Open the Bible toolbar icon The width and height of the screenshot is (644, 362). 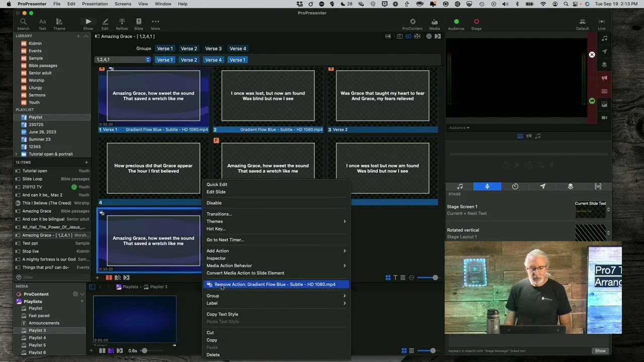coord(138,22)
